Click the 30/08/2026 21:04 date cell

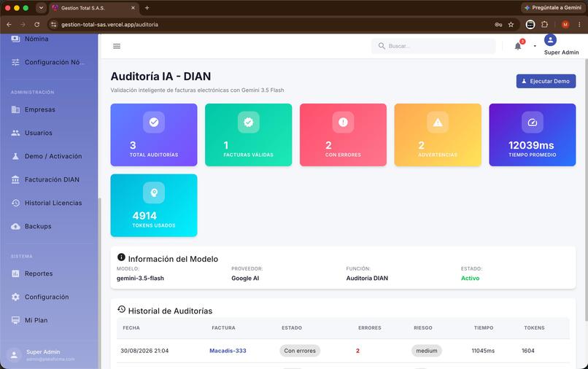144,351
